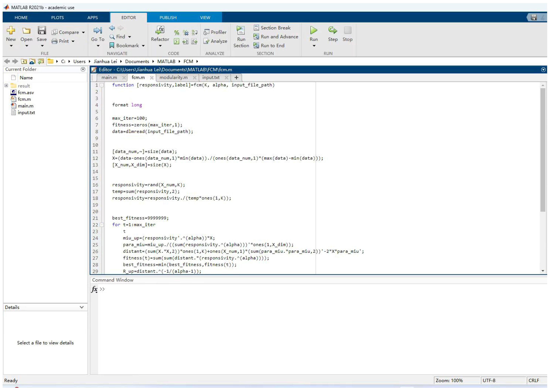This screenshot has width=551, height=392.
Task: Switch to the modularity.m editor tab
Action: 173,77
